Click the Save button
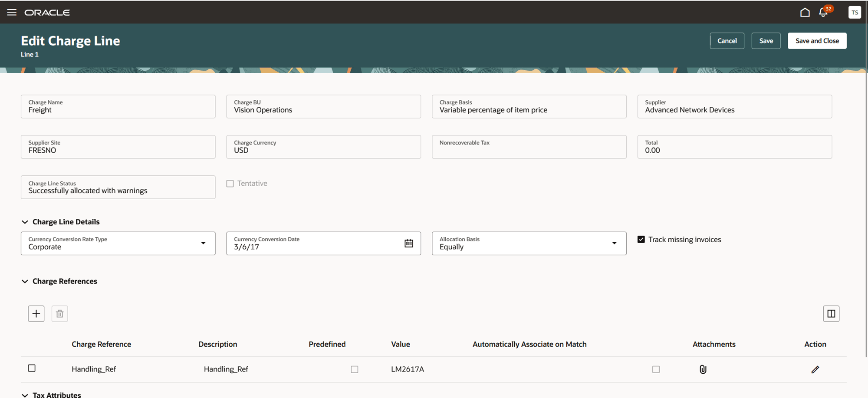The width and height of the screenshot is (868, 398). tap(766, 41)
